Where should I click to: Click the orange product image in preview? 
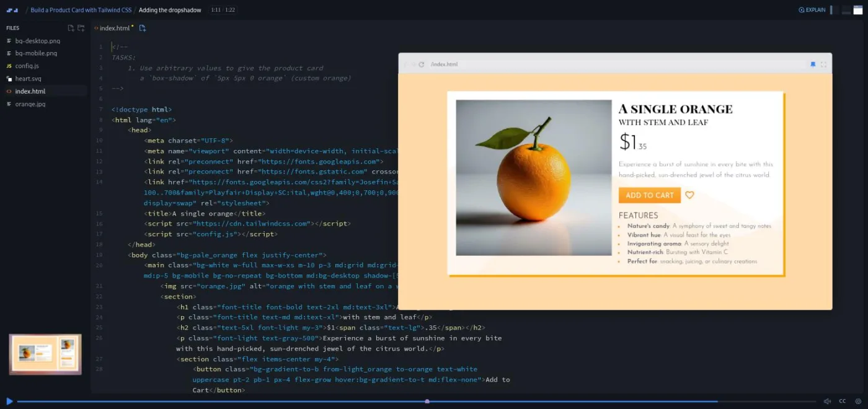[534, 178]
